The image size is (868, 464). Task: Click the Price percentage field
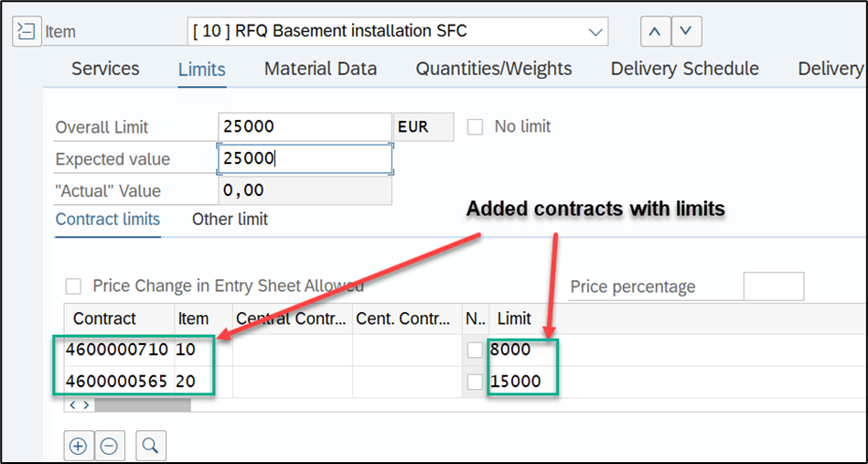(773, 286)
